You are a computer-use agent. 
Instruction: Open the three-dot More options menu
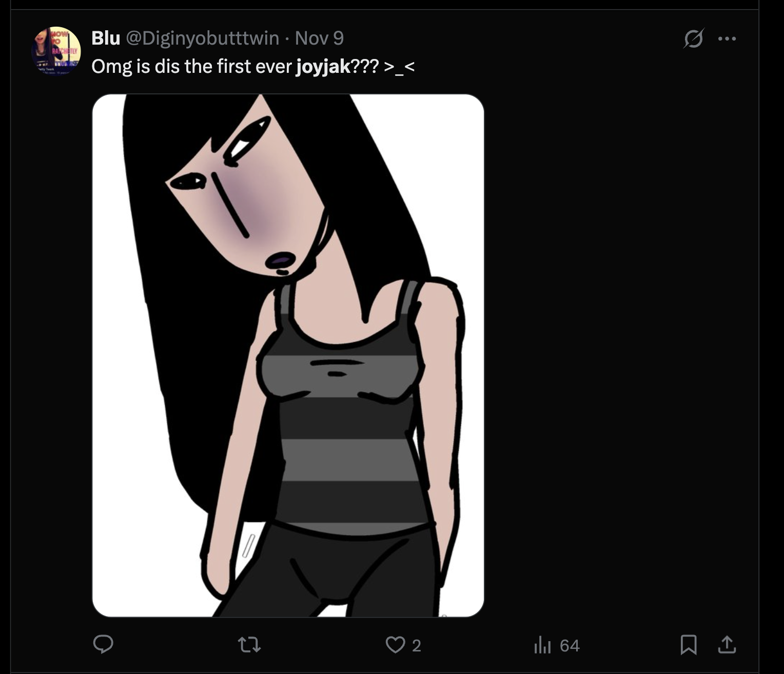click(x=727, y=38)
